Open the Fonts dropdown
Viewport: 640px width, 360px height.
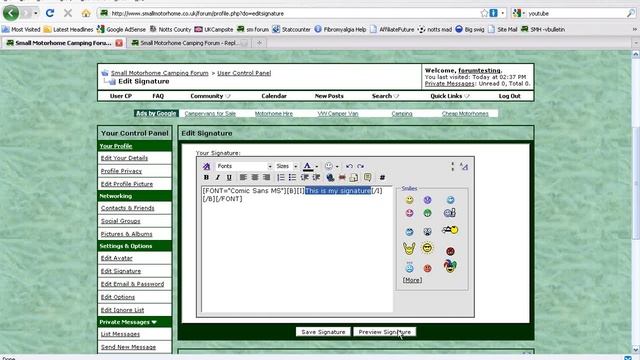point(244,166)
